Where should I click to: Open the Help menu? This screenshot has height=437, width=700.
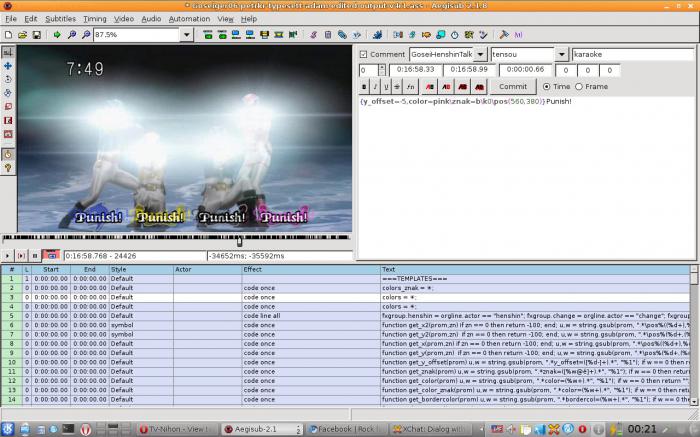tap(249, 19)
